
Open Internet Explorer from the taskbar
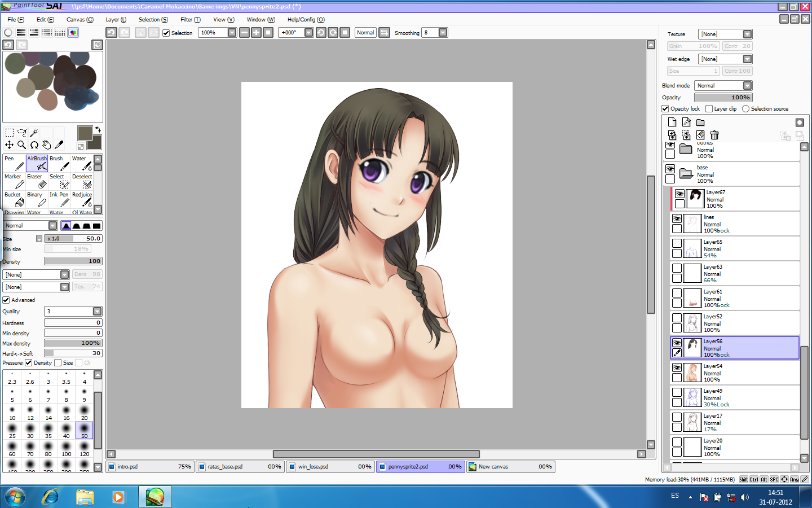pyautogui.click(x=51, y=497)
